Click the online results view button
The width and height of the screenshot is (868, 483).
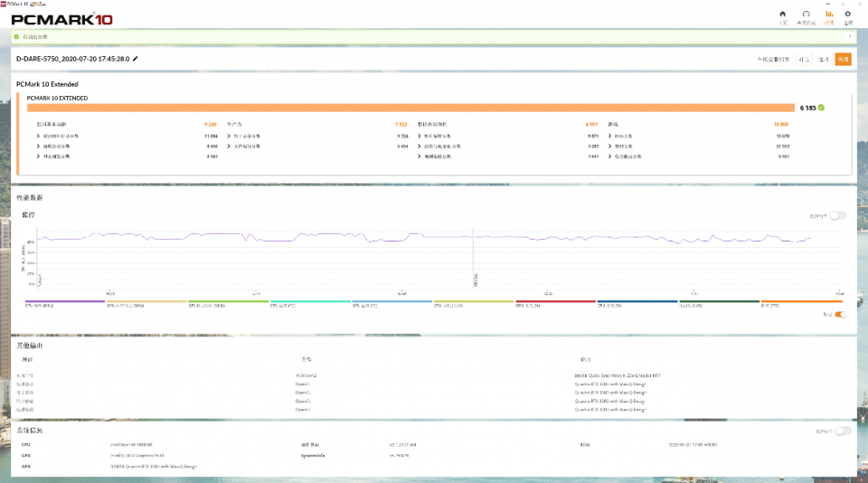[x=773, y=59]
